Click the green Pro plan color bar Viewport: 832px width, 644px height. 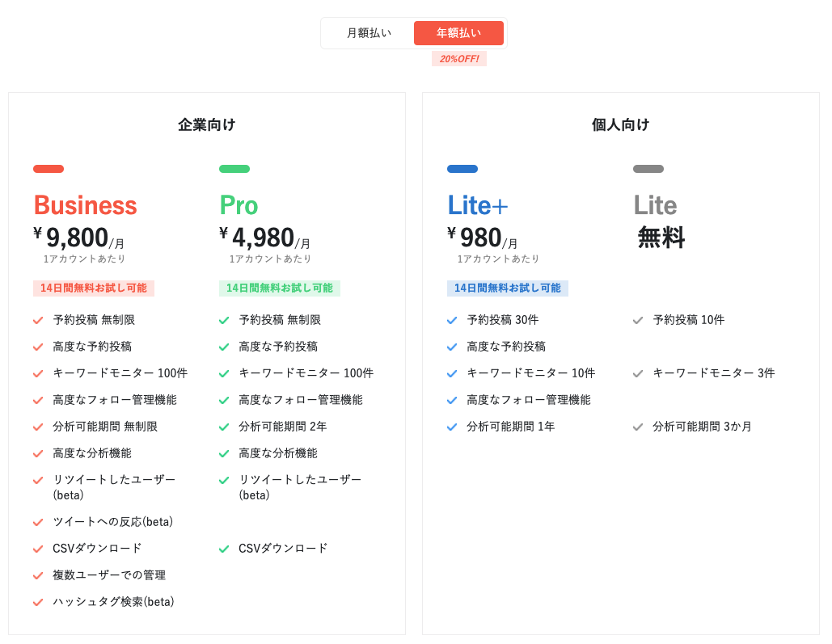[x=234, y=169]
